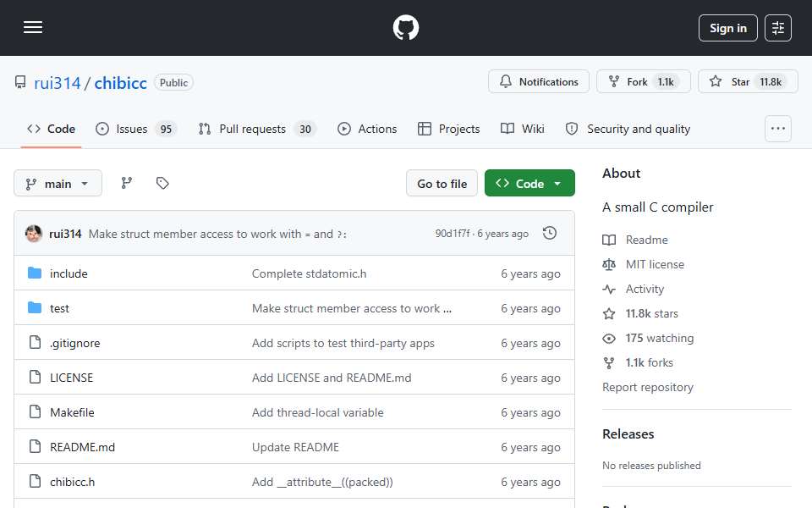Open commit 'Add LICENSE and README.md'
The height and width of the screenshot is (508, 812).
pyautogui.click(x=332, y=378)
